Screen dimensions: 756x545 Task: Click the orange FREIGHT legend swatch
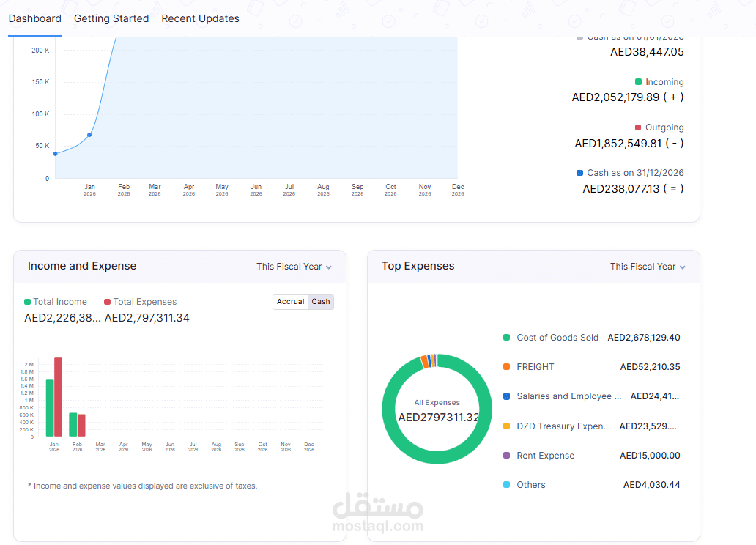point(506,366)
